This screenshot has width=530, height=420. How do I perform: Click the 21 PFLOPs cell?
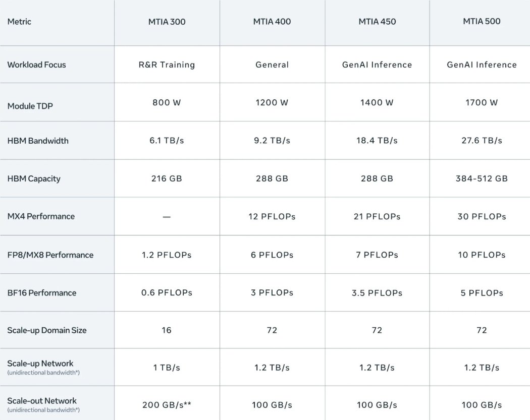click(x=377, y=216)
